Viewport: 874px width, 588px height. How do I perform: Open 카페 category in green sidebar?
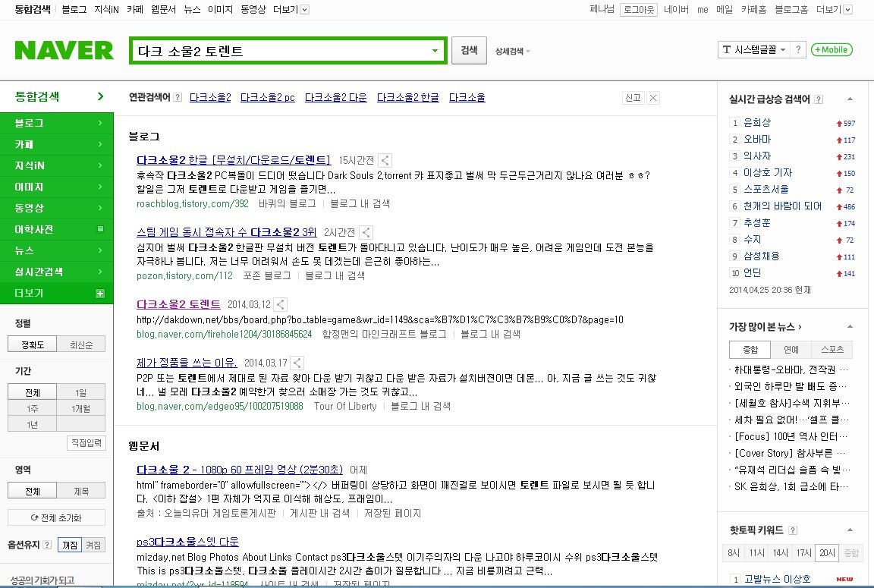(x=56, y=144)
